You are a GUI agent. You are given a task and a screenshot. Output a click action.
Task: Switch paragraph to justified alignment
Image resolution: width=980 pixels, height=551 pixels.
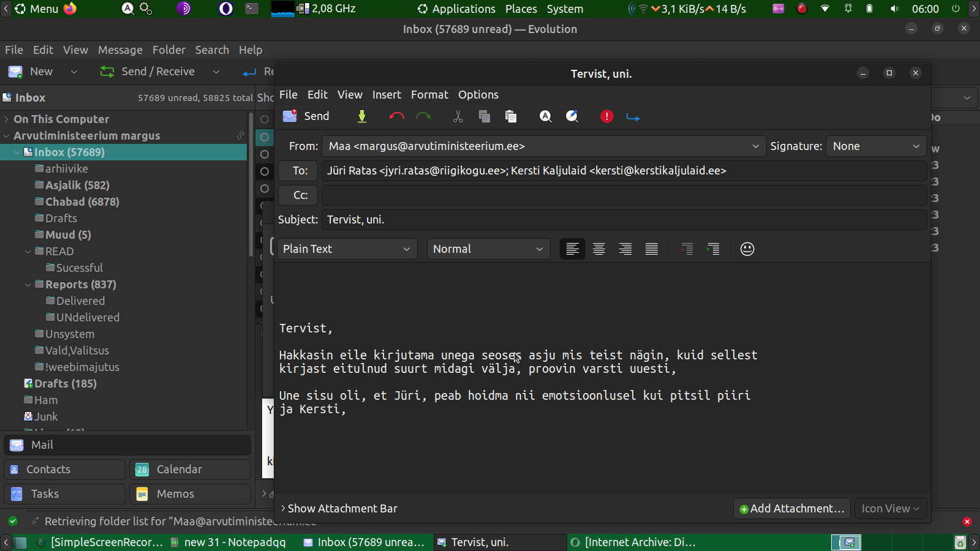pos(651,249)
